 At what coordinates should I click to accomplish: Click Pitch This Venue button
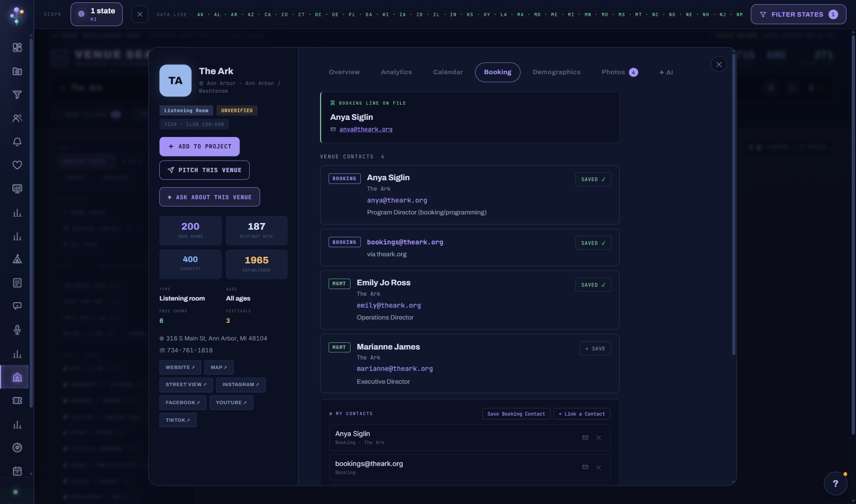[x=204, y=170]
